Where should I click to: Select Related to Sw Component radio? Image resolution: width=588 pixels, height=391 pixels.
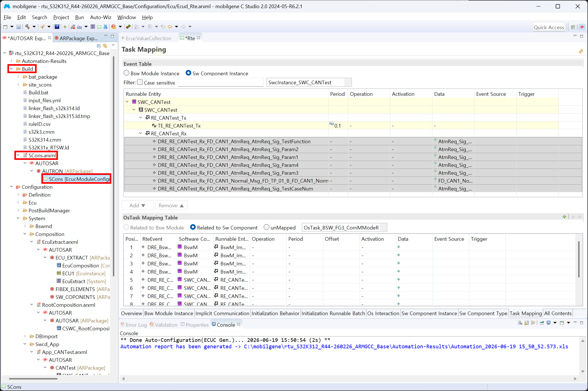tap(193, 227)
